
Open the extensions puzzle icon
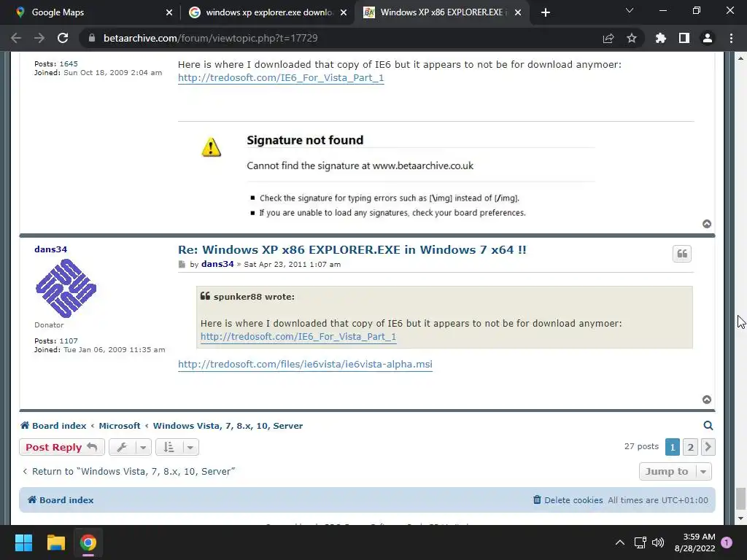pyautogui.click(x=661, y=38)
